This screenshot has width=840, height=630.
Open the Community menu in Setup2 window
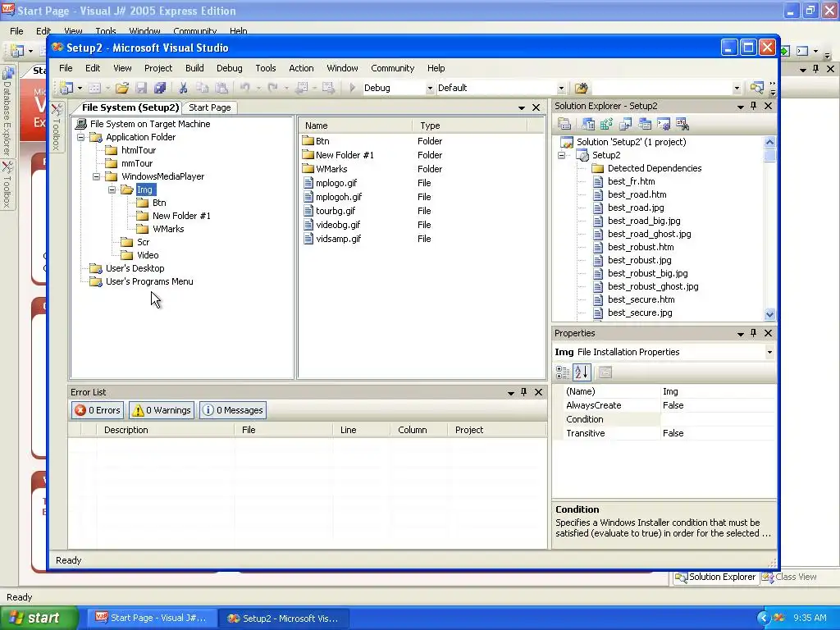pyautogui.click(x=393, y=68)
